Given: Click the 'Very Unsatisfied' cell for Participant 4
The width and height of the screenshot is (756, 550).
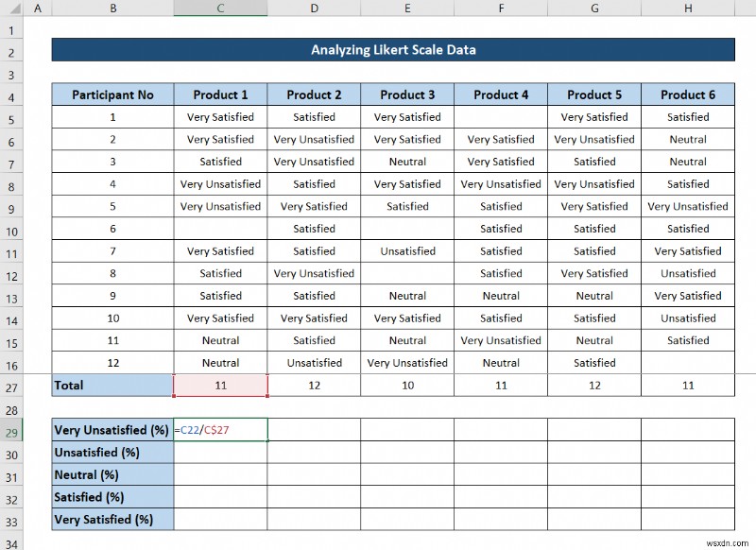Looking at the screenshot, I should 219,183.
